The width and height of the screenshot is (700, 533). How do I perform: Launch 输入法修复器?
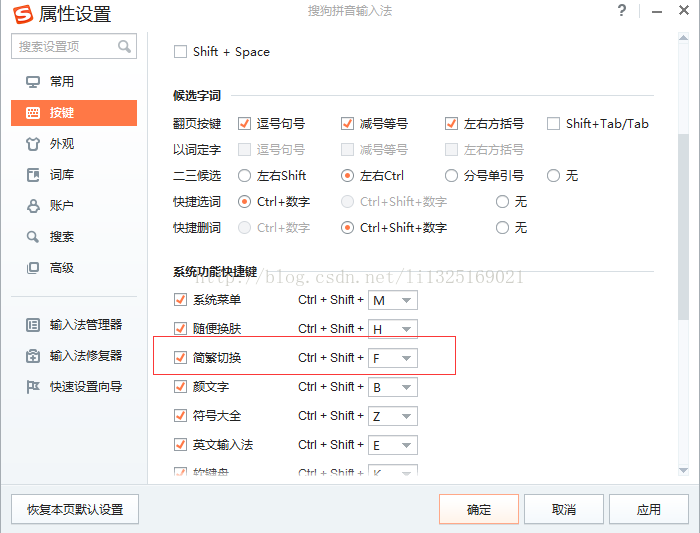[74, 356]
